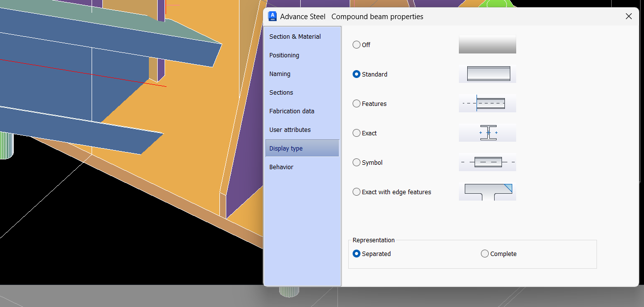
Task: Switch representation to Complete
Action: click(x=484, y=254)
